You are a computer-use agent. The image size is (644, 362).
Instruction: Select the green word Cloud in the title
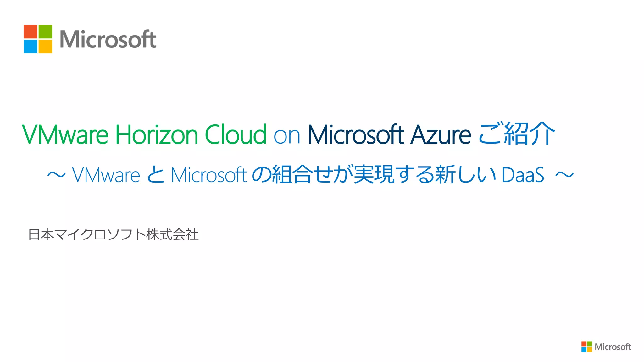[x=236, y=134]
